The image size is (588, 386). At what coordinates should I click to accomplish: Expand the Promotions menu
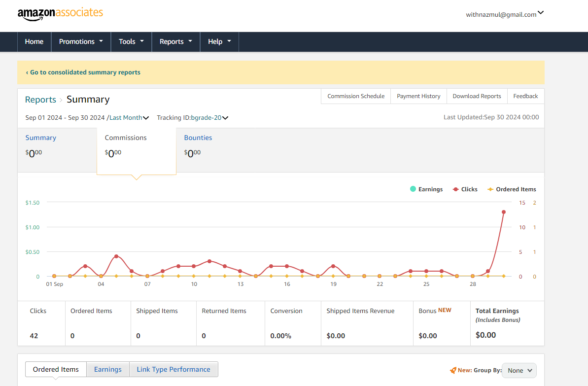click(x=81, y=41)
